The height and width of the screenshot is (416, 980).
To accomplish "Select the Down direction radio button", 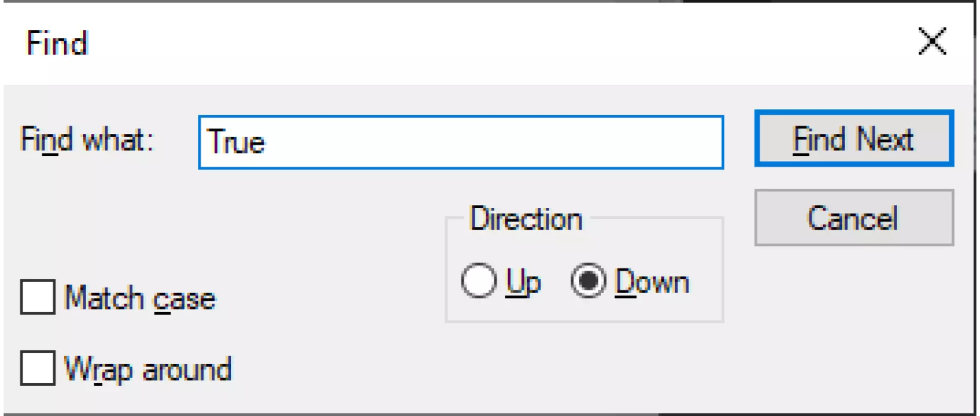I will pos(588,281).
